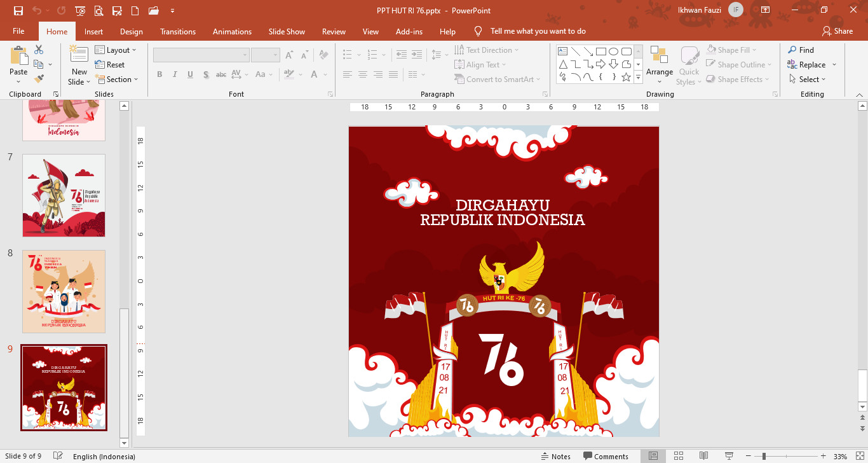
Task: Click the Strikethrough formatting icon
Action: point(220,74)
